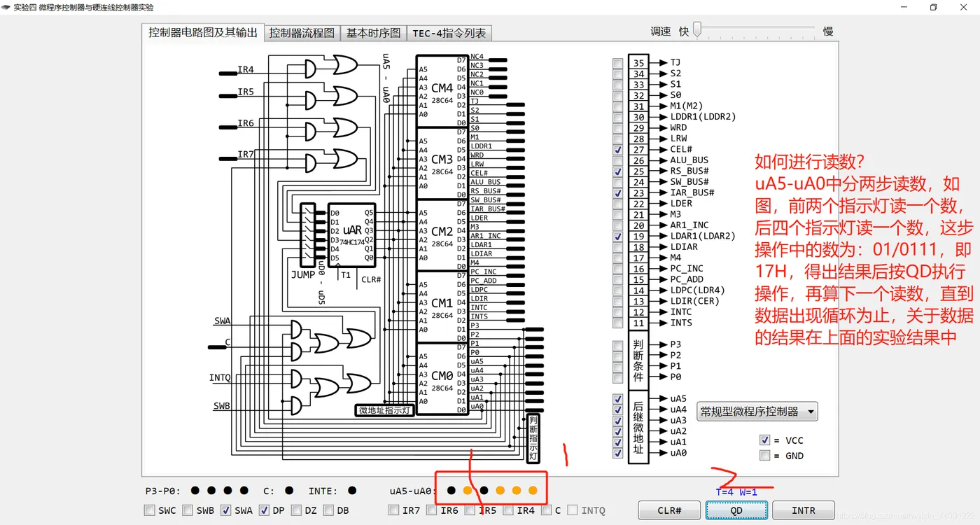Uncheck the uA2 后继微地址 checkbox
Viewport: 980px width, 525px height.
tap(617, 432)
